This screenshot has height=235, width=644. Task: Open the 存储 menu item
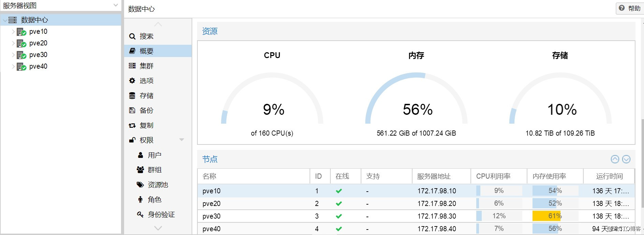158,96
